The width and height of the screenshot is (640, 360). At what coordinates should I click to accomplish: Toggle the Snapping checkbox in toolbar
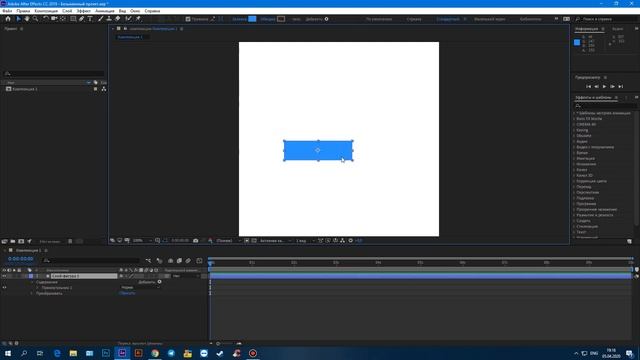click(188, 19)
